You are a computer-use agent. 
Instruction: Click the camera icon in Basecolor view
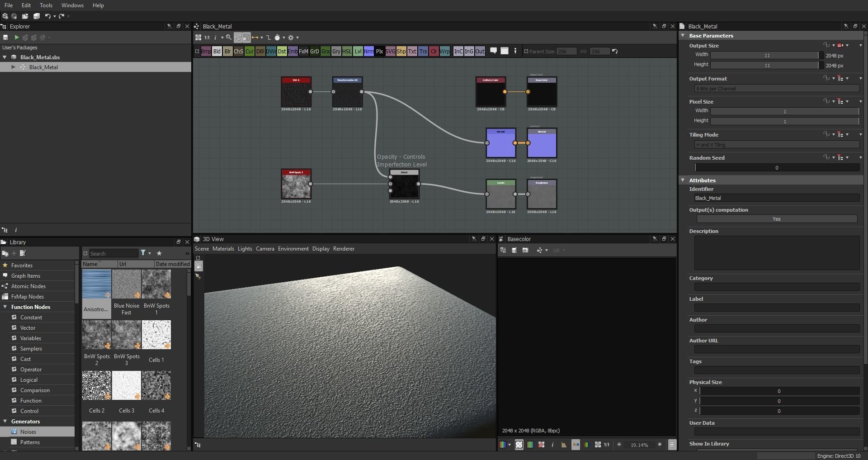coord(525,250)
